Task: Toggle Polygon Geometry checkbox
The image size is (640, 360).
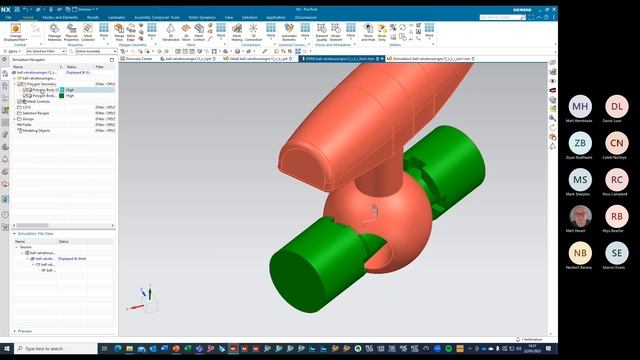Action: point(19,84)
